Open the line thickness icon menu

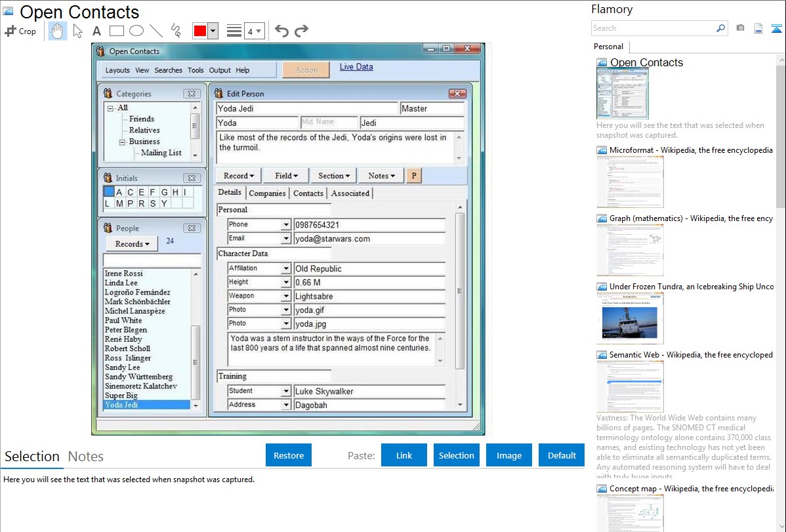pos(234,31)
